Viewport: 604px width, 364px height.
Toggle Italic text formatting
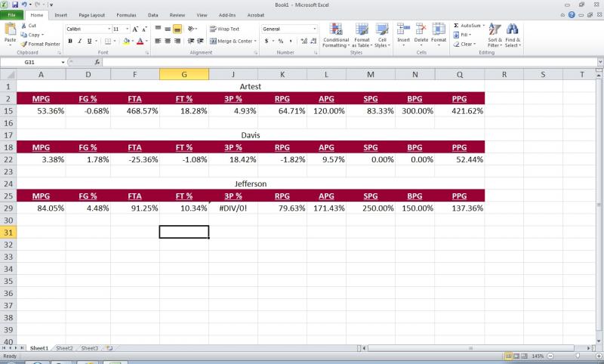(79, 41)
